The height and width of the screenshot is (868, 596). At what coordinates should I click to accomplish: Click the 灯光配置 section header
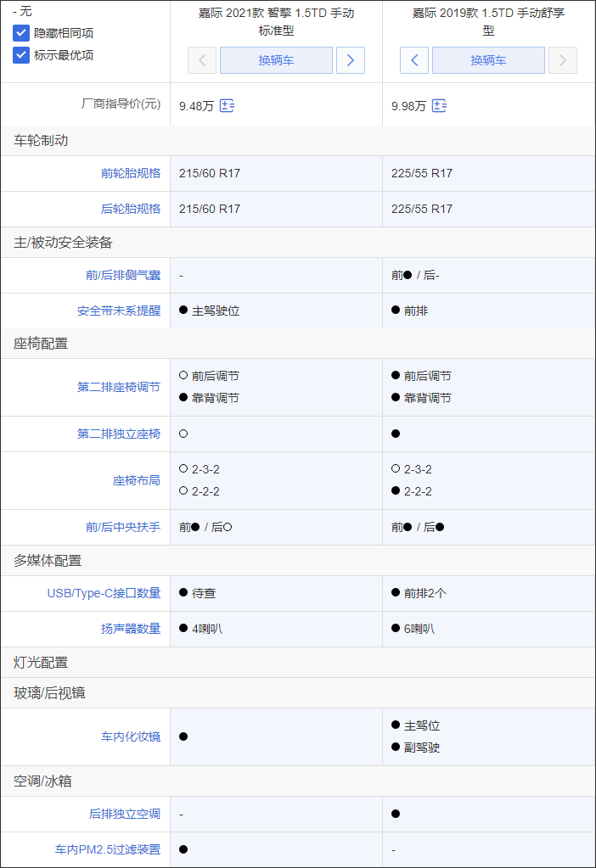pyautogui.click(x=41, y=663)
